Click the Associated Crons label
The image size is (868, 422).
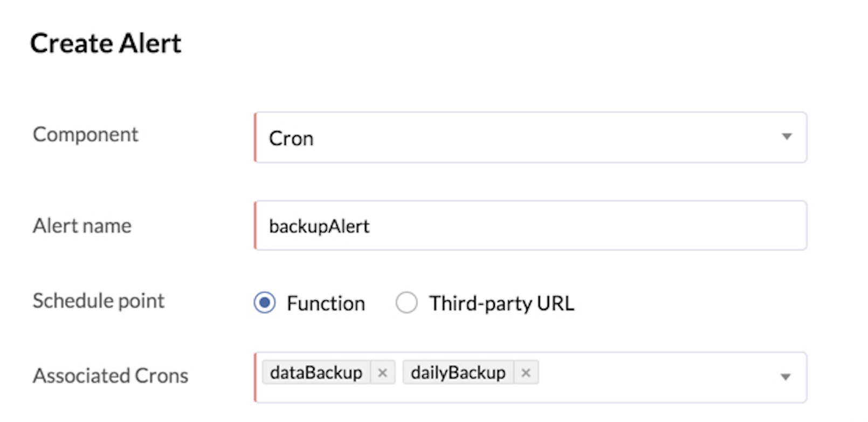click(111, 376)
